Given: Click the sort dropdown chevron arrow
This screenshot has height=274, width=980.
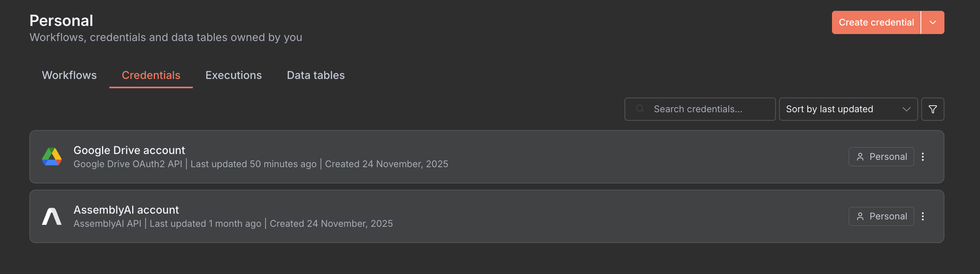Looking at the screenshot, I should [906, 110].
